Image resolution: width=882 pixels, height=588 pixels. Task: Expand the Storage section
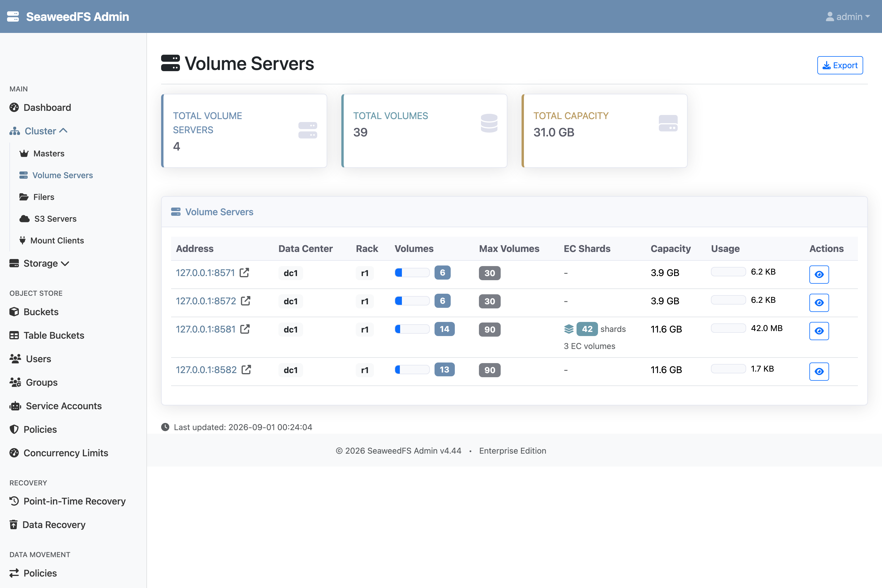tap(39, 263)
